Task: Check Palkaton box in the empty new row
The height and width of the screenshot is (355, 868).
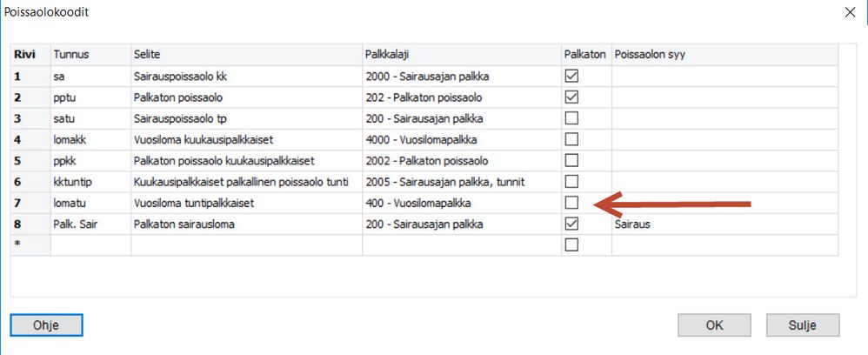Action: (571, 244)
